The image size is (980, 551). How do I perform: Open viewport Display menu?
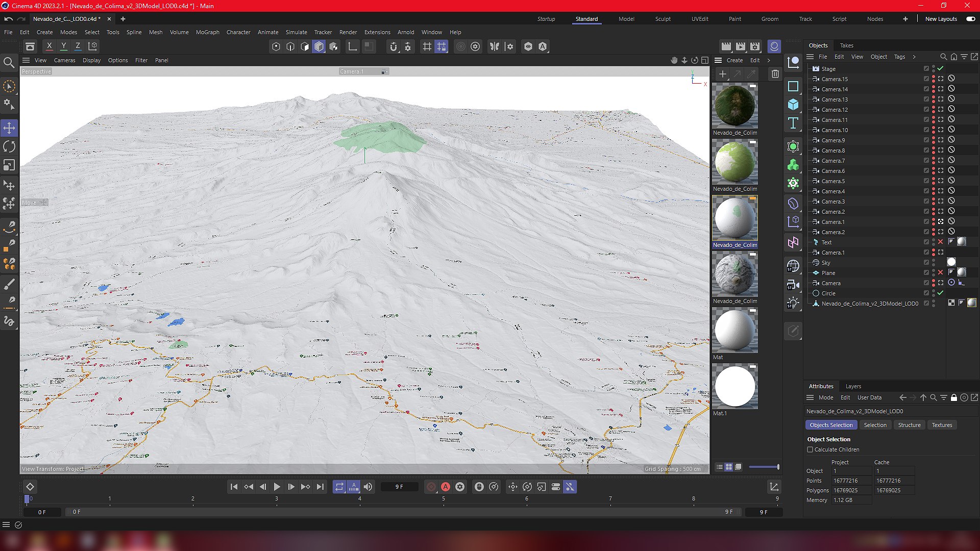[92, 60]
